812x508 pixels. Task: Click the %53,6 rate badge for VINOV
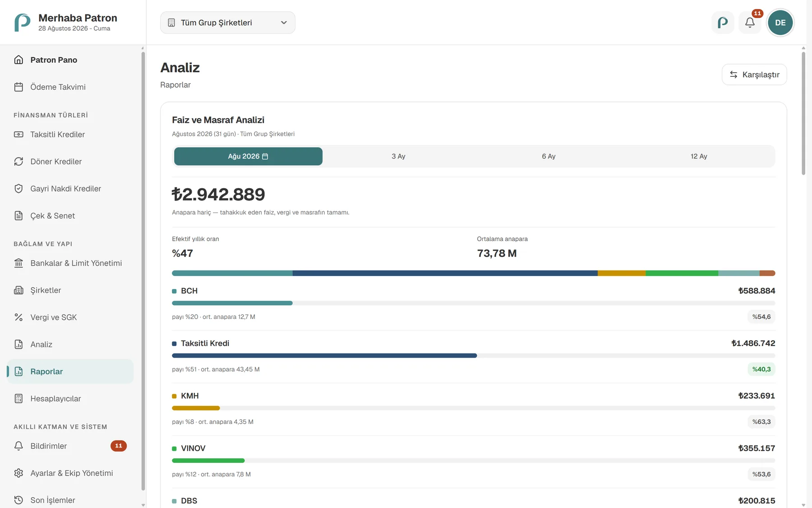tap(761, 474)
